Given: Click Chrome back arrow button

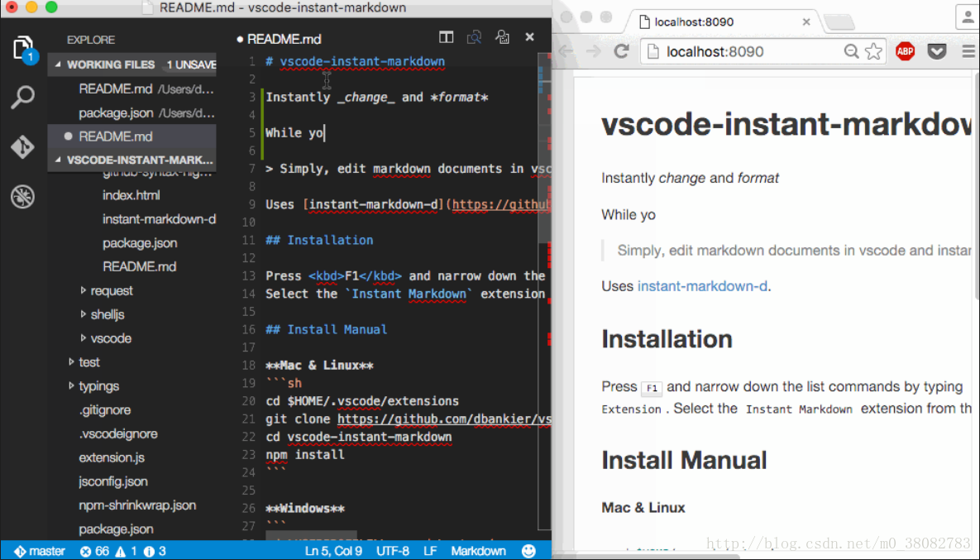Looking at the screenshot, I should point(566,51).
